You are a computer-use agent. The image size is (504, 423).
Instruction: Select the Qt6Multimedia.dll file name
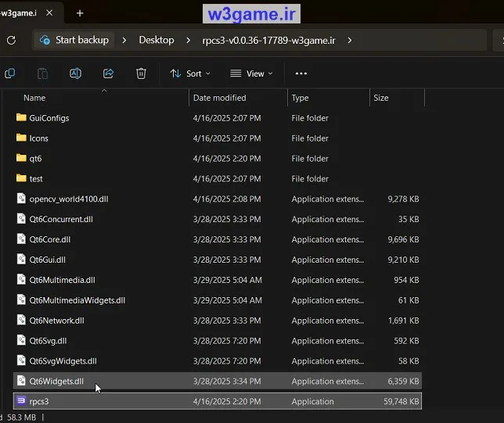(63, 280)
